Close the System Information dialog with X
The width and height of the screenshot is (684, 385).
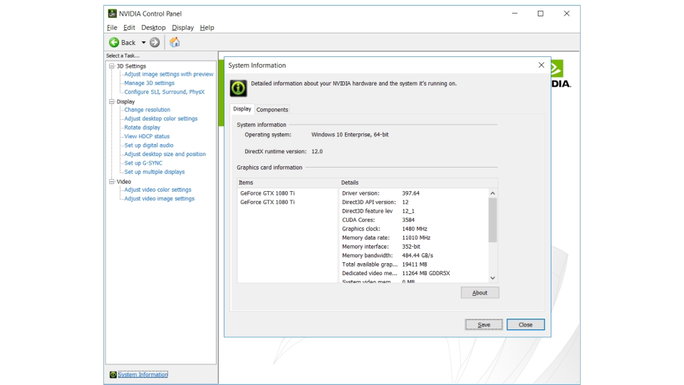541,65
